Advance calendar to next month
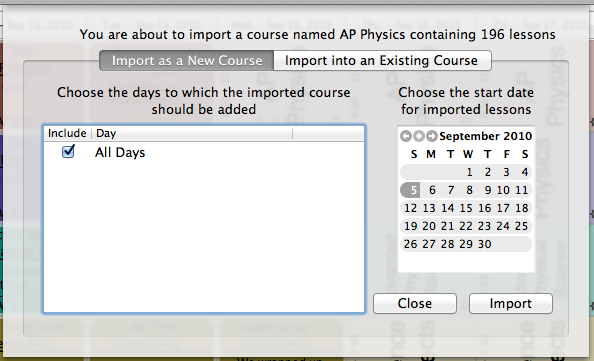The height and width of the screenshot is (361, 594). [431, 136]
